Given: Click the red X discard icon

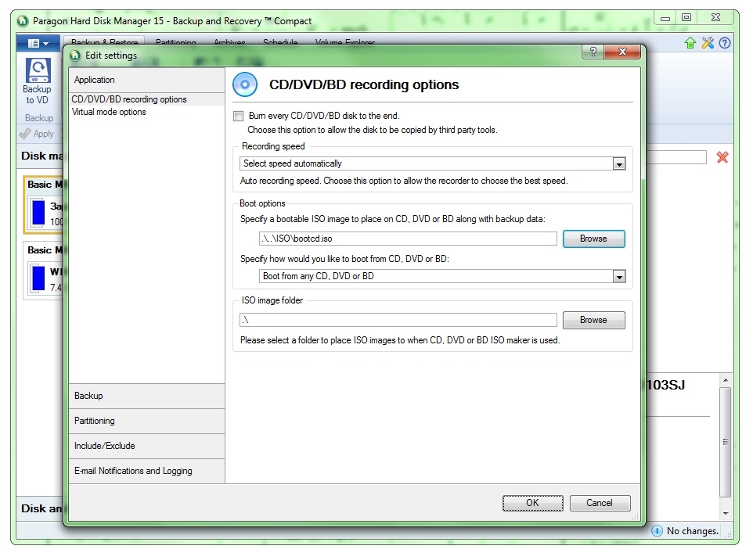Looking at the screenshot, I should (x=722, y=157).
